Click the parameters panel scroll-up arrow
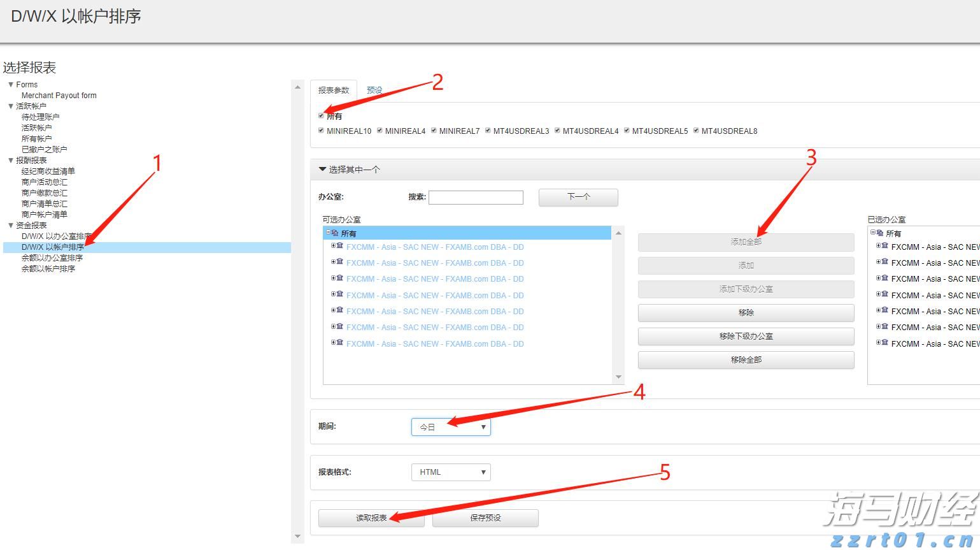 (x=297, y=87)
